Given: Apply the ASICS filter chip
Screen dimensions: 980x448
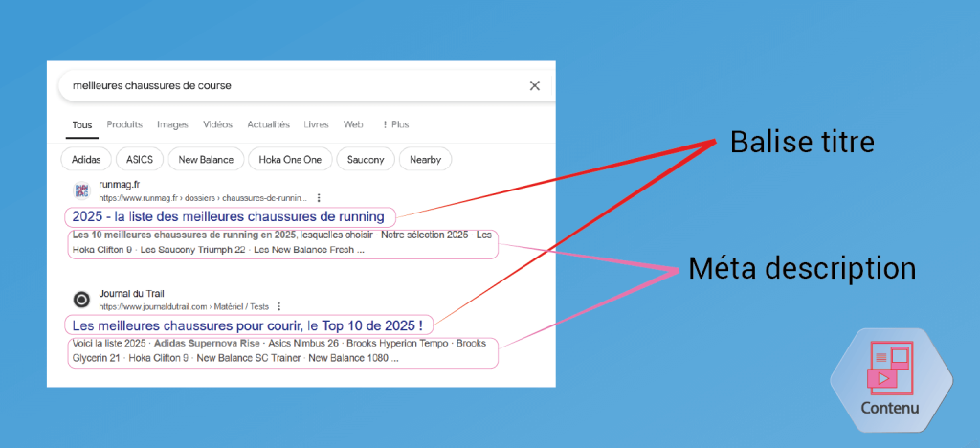Looking at the screenshot, I should (140, 159).
